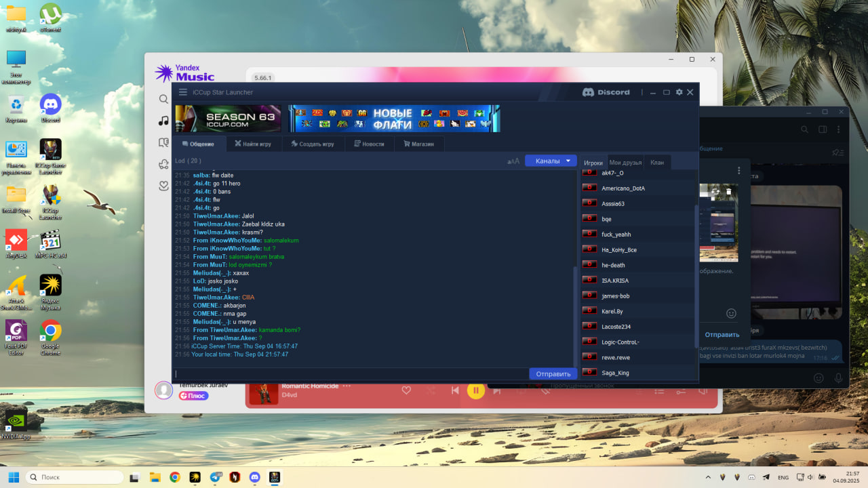Open Google Chrome desktop shortcut
The image size is (868, 488).
tap(51, 336)
